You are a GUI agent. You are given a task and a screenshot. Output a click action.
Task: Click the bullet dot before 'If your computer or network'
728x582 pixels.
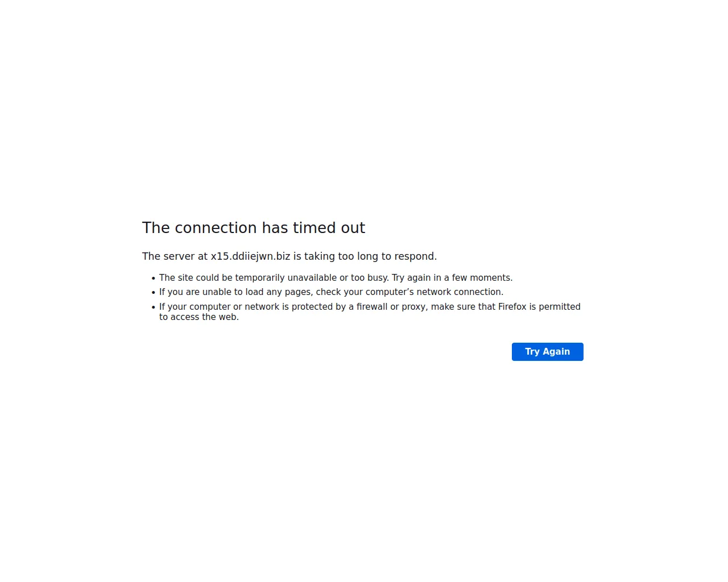(154, 307)
